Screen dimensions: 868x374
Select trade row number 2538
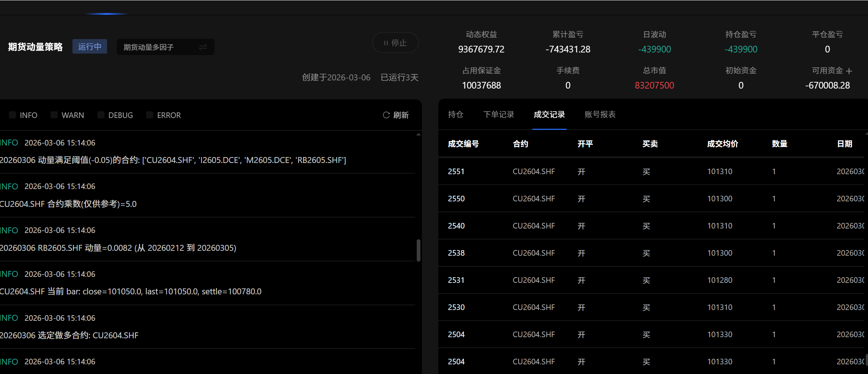pos(651,253)
